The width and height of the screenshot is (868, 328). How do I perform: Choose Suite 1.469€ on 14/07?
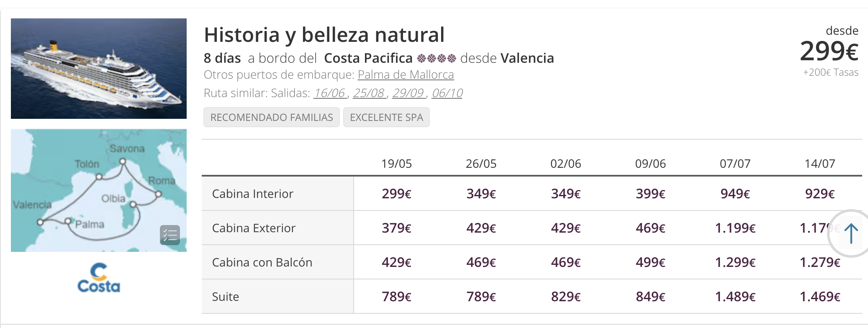pos(819,297)
